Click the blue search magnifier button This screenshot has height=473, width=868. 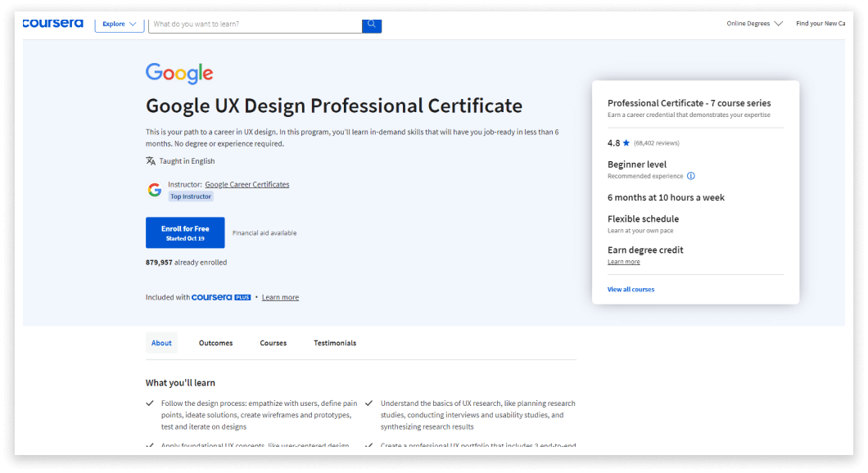click(x=372, y=25)
